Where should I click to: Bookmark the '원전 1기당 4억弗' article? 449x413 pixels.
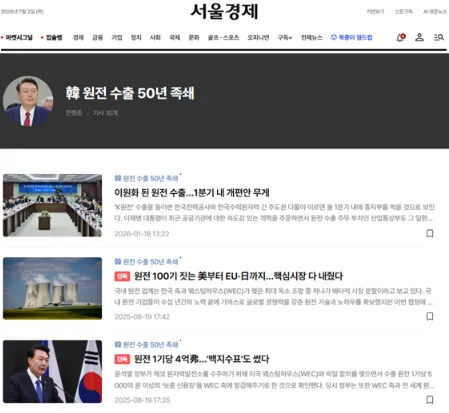click(430, 399)
